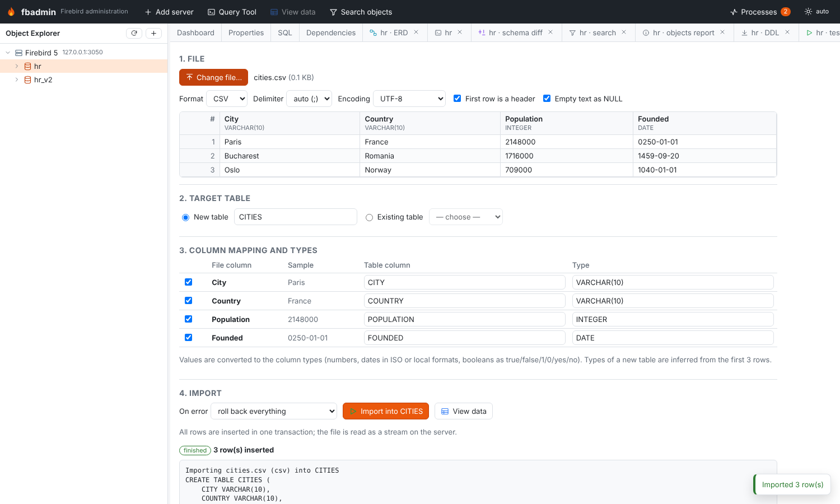Expand the hr_v2 database node
840x504 pixels.
pyautogui.click(x=17, y=80)
